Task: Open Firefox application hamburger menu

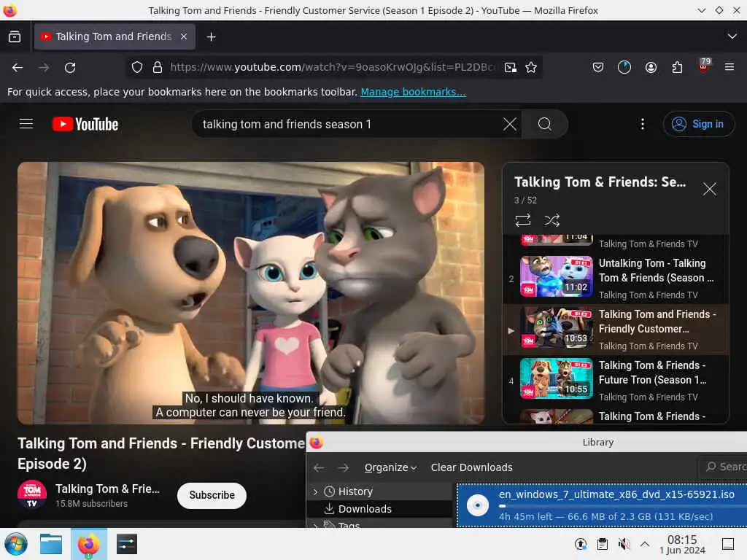Action: (729, 67)
